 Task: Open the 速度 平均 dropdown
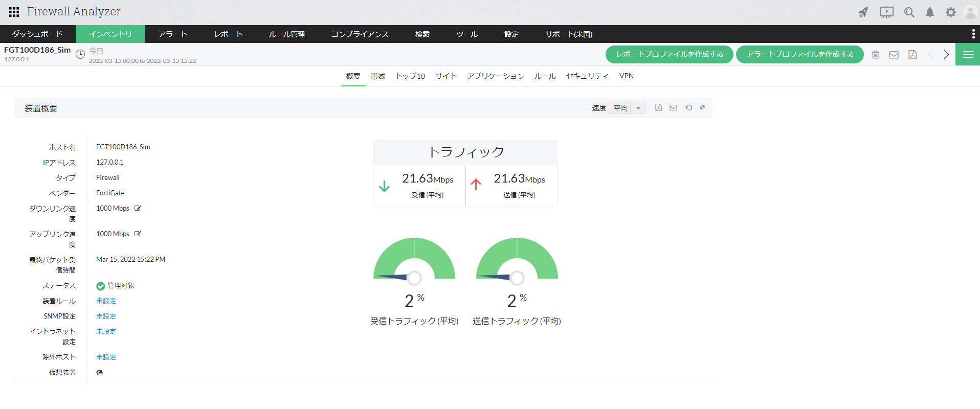tap(627, 108)
